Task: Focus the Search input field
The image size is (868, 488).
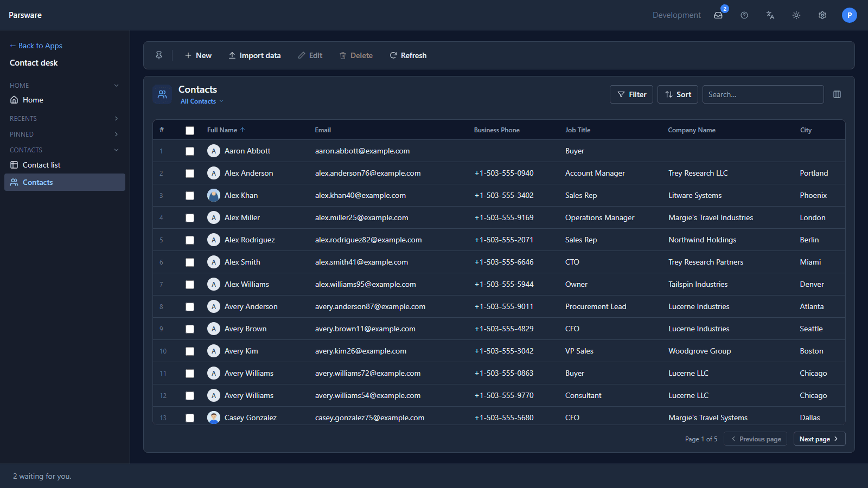Action: click(x=763, y=94)
